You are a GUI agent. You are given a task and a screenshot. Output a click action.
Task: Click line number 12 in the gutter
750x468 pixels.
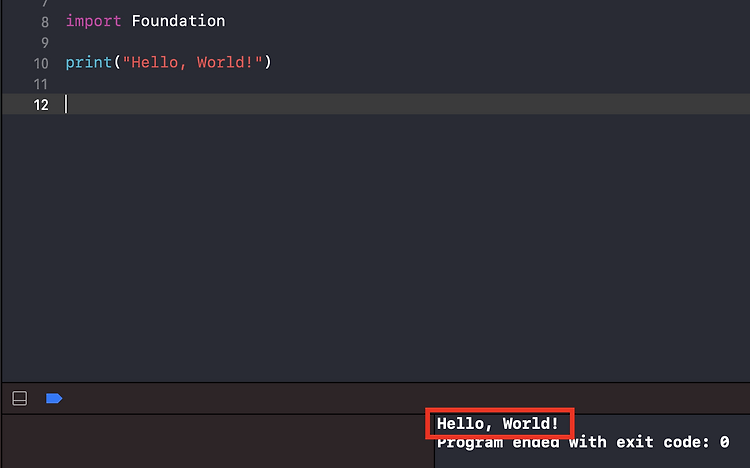pos(41,105)
